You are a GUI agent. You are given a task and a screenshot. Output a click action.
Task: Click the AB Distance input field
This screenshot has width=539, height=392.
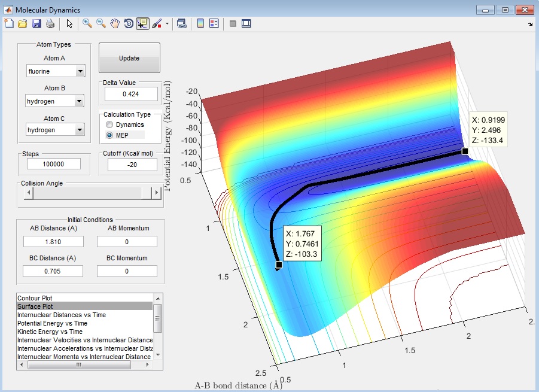click(x=53, y=242)
